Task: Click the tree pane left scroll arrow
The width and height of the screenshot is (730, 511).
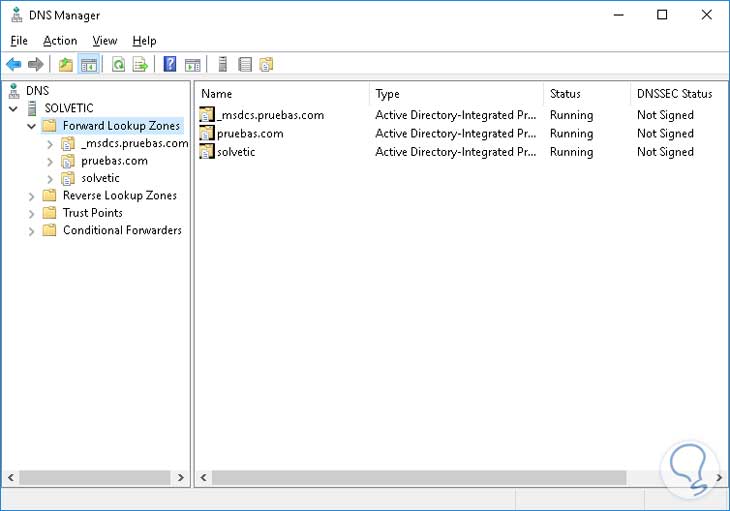Action: 11,477
